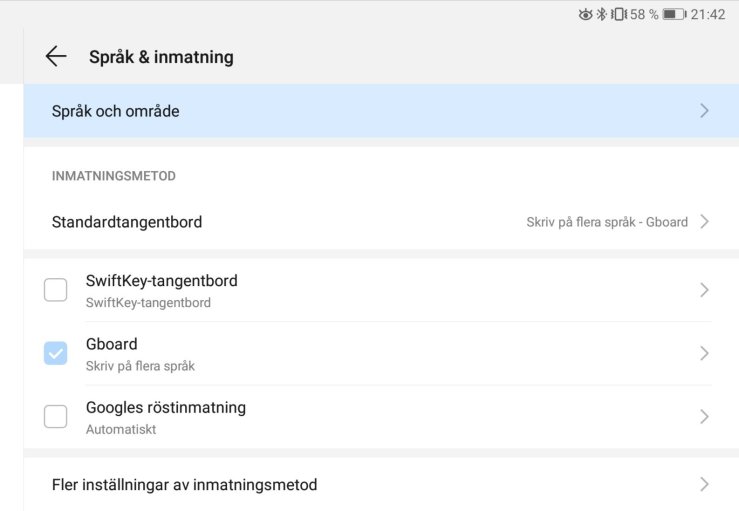739x511 pixels.
Task: Click the Gboard keyboard label
Action: (x=112, y=344)
